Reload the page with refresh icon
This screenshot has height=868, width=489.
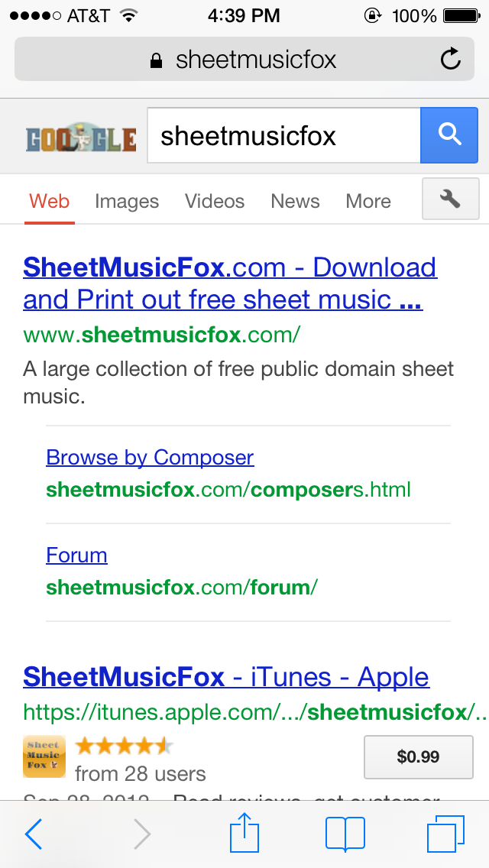[x=451, y=60]
